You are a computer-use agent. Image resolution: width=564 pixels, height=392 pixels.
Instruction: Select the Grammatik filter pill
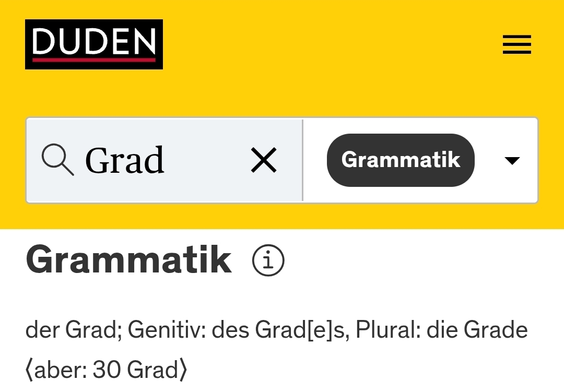pos(401,160)
